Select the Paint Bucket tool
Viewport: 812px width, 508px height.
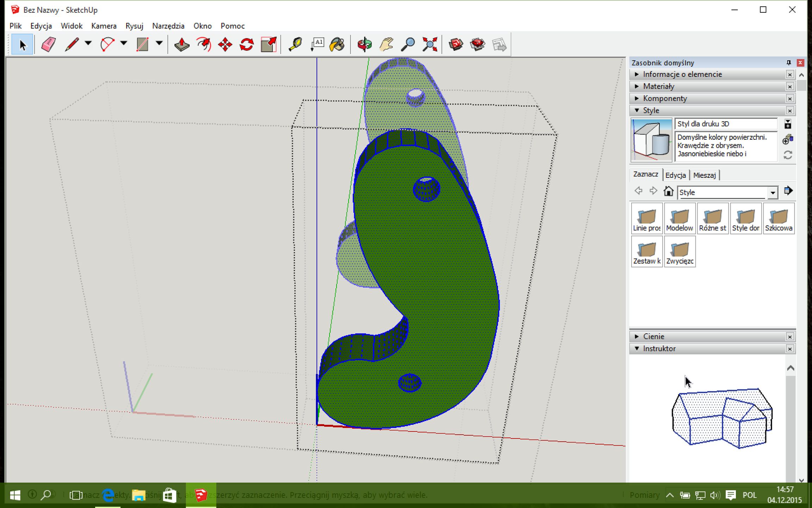[337, 45]
